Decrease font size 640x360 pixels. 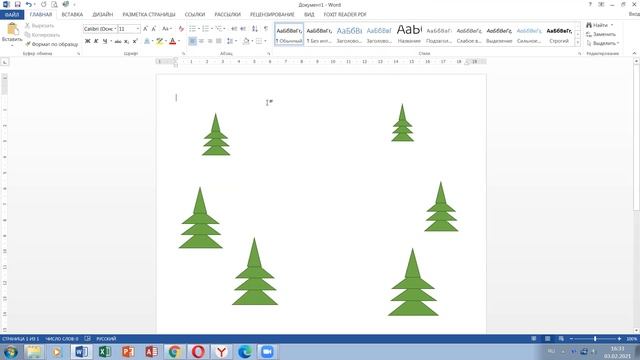click(x=154, y=29)
